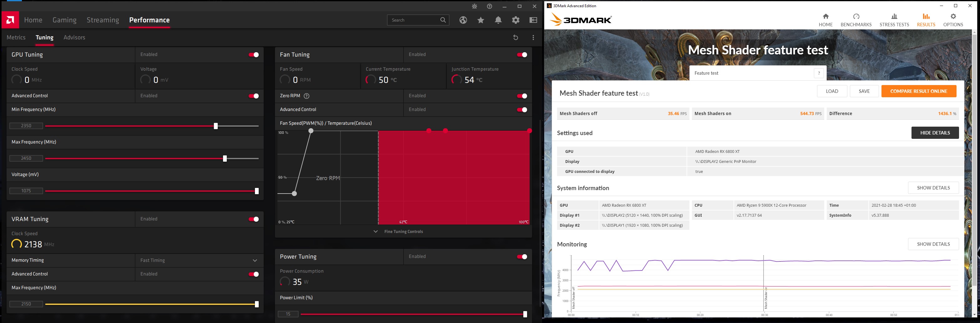Disable the VRAM Tuning toggle

(x=254, y=219)
